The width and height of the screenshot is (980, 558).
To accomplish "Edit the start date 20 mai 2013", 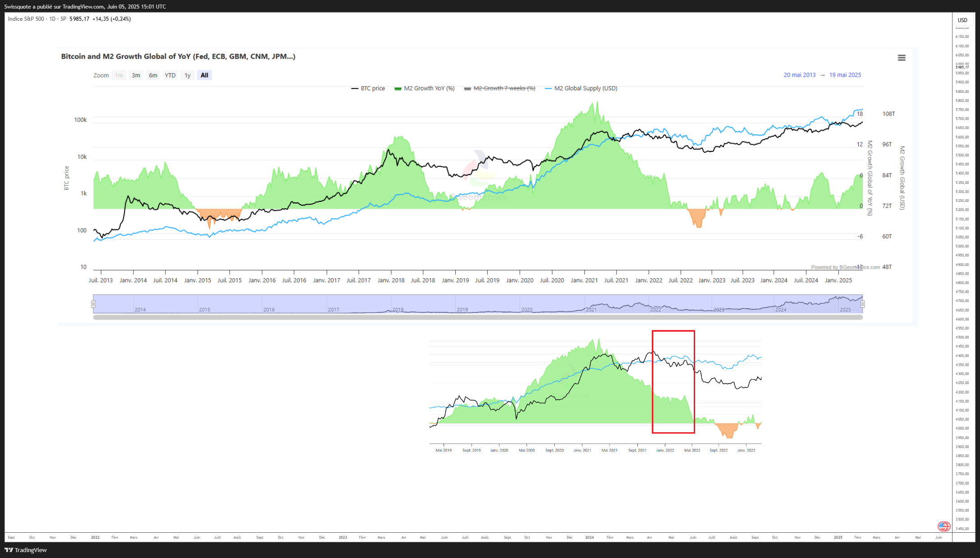I will coord(800,75).
